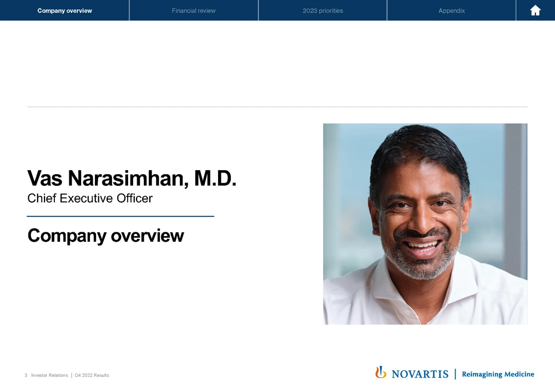Switch to the 2023 priorities tab
The height and width of the screenshot is (392, 555).
tap(322, 11)
